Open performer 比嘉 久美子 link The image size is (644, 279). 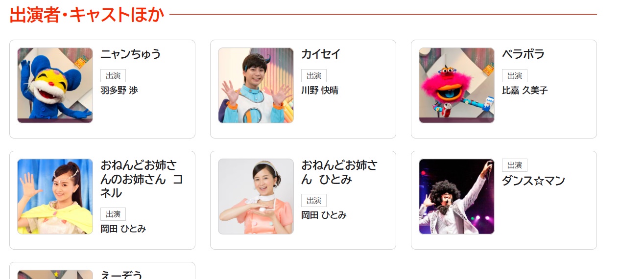tap(525, 91)
